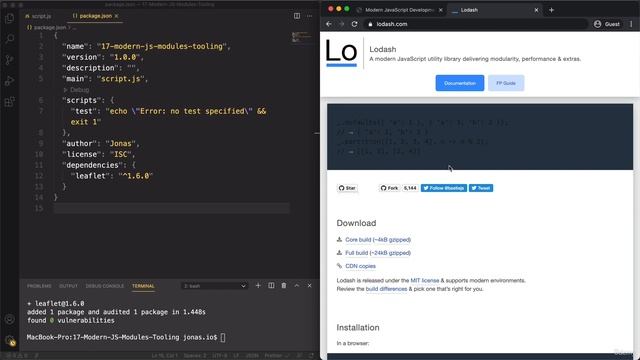Image resolution: width=640 pixels, height=360 pixels.
Task: Download the Core build (~4kB gzipped)
Action: pos(378,240)
